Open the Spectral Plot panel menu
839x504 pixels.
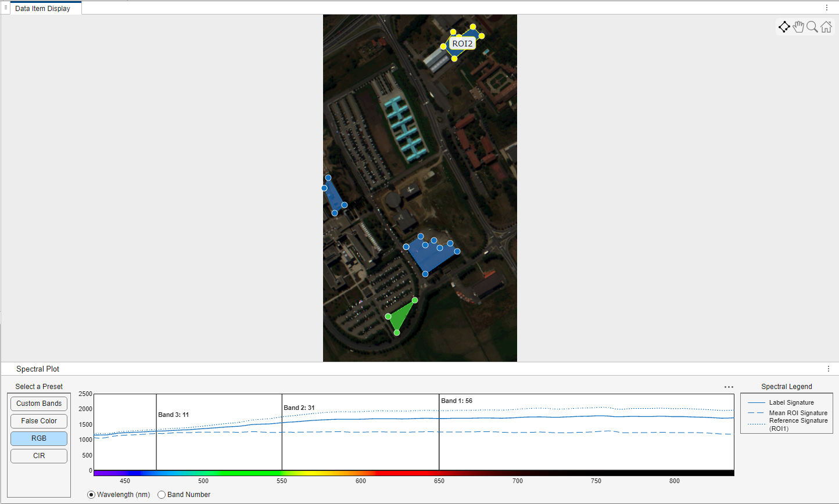pyautogui.click(x=829, y=368)
